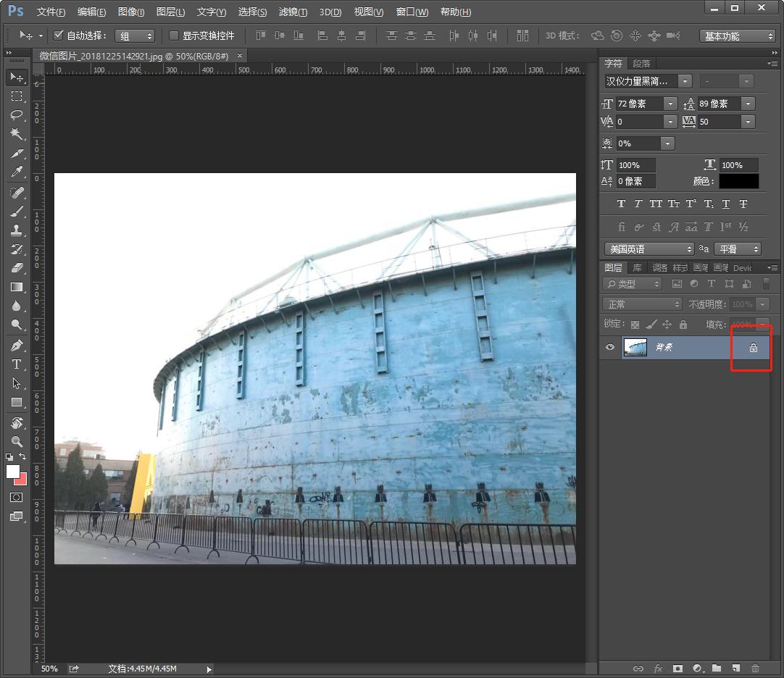Click the faux bold T button
This screenshot has width=784, height=678.
pyautogui.click(x=621, y=204)
